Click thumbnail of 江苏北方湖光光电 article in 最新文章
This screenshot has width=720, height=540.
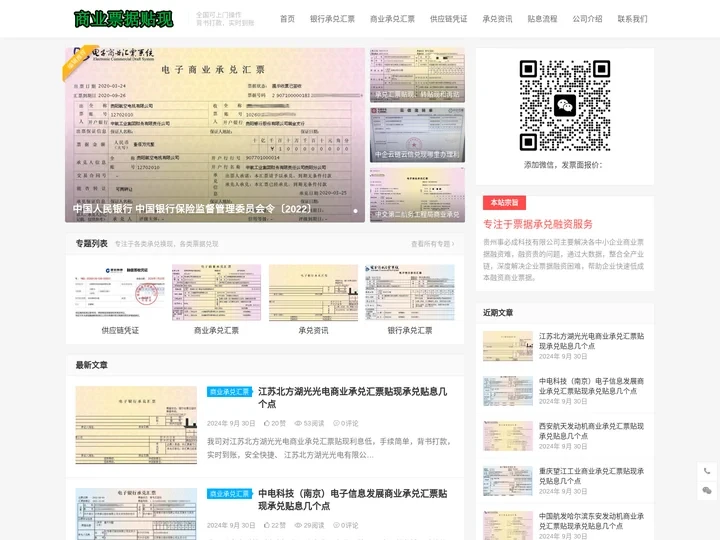[136, 425]
